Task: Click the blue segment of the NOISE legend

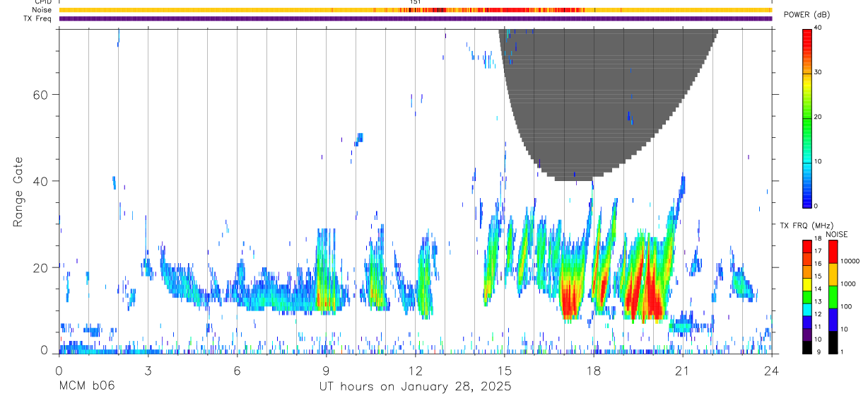Action: tap(833, 319)
